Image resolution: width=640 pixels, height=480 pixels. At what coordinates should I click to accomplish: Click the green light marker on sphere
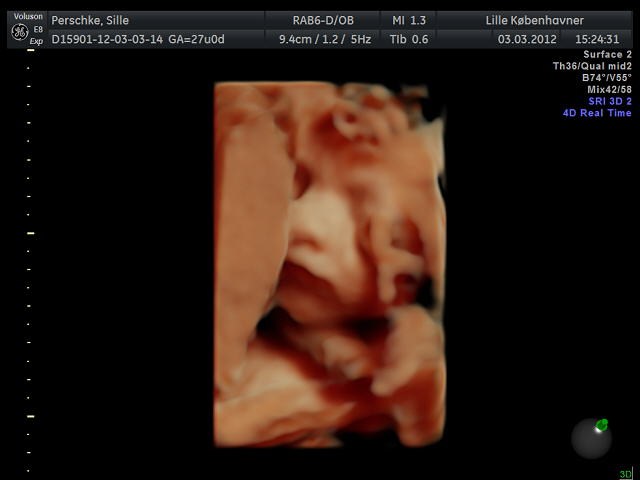click(601, 425)
